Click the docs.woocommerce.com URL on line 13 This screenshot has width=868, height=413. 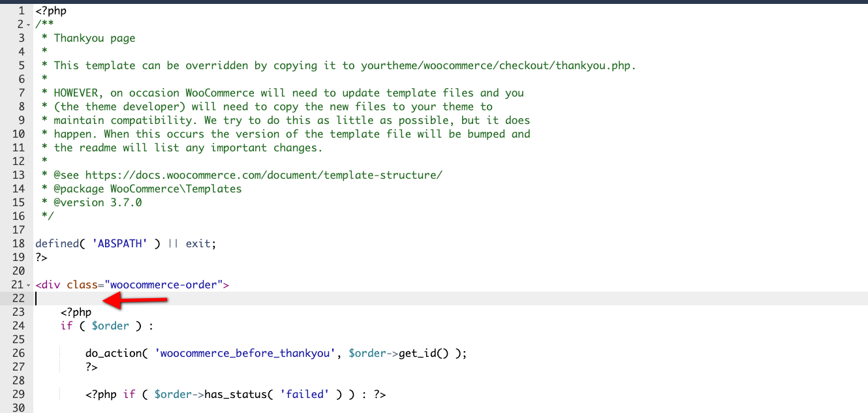264,175
